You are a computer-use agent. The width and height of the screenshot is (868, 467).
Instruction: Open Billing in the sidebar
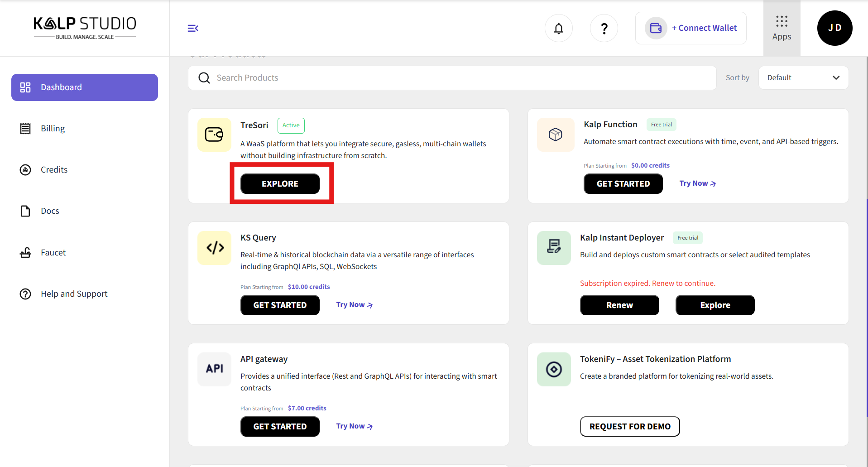(53, 129)
